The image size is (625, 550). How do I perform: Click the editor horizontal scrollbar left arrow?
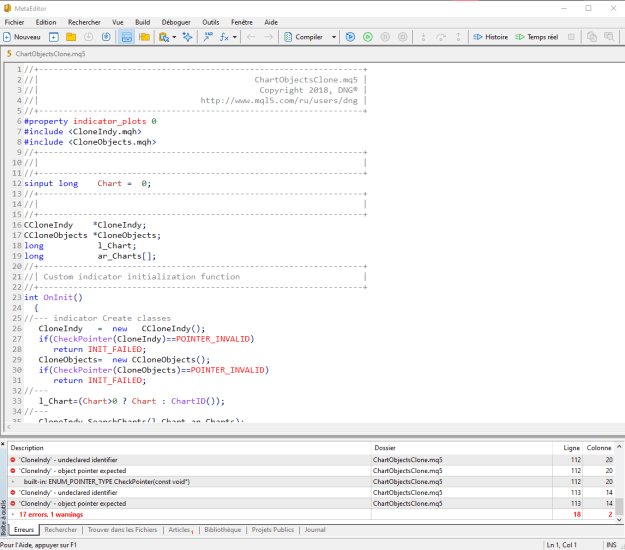coord(9,427)
